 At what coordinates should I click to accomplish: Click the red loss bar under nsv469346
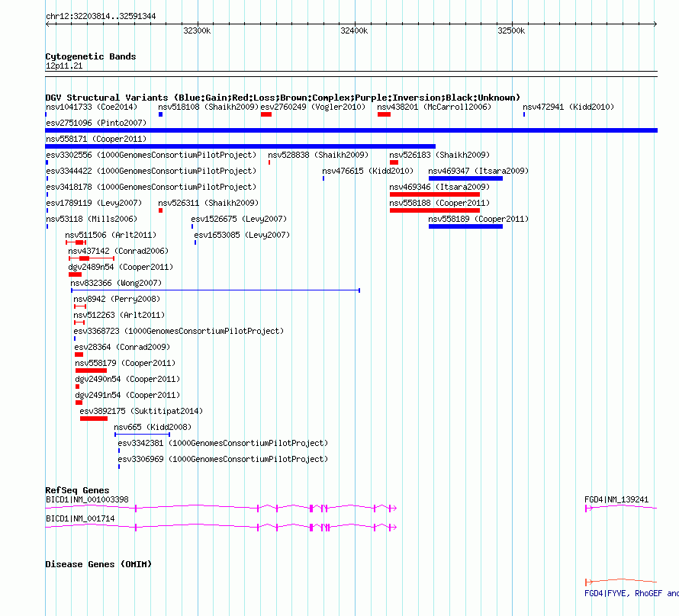[x=435, y=194]
